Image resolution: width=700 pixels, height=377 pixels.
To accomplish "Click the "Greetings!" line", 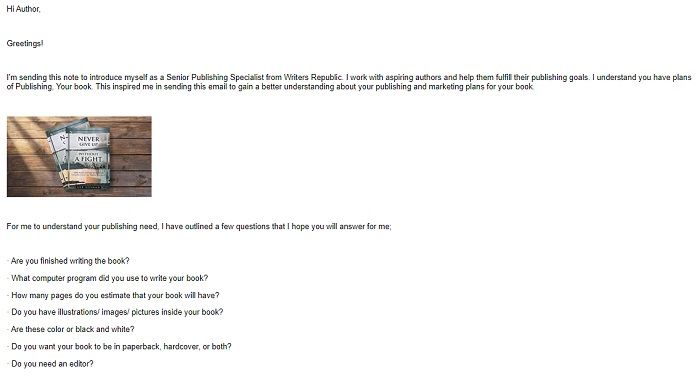I will click(25, 43).
